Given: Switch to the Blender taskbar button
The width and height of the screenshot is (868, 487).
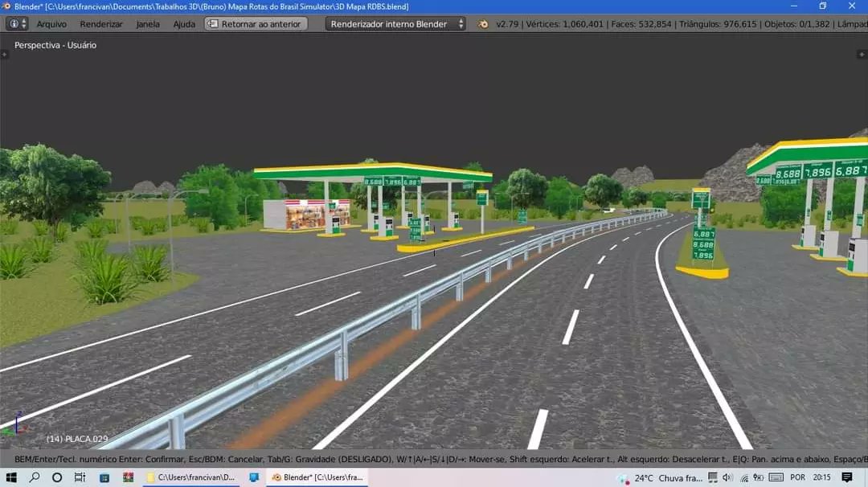Looking at the screenshot, I should (317, 477).
